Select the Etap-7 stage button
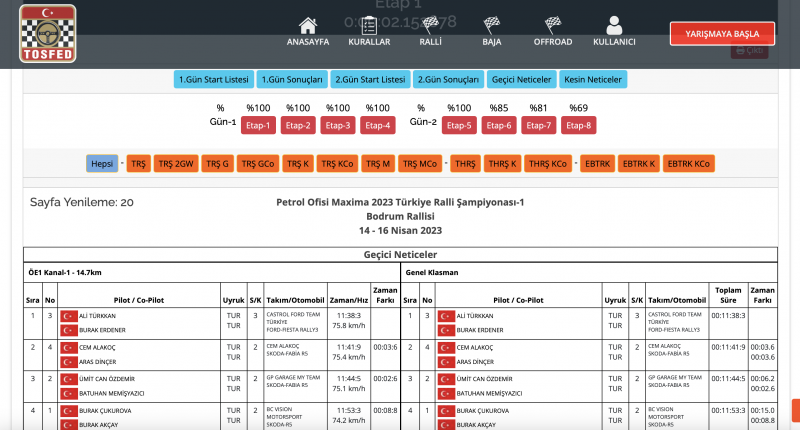This screenshot has width=800, height=430. (x=538, y=125)
